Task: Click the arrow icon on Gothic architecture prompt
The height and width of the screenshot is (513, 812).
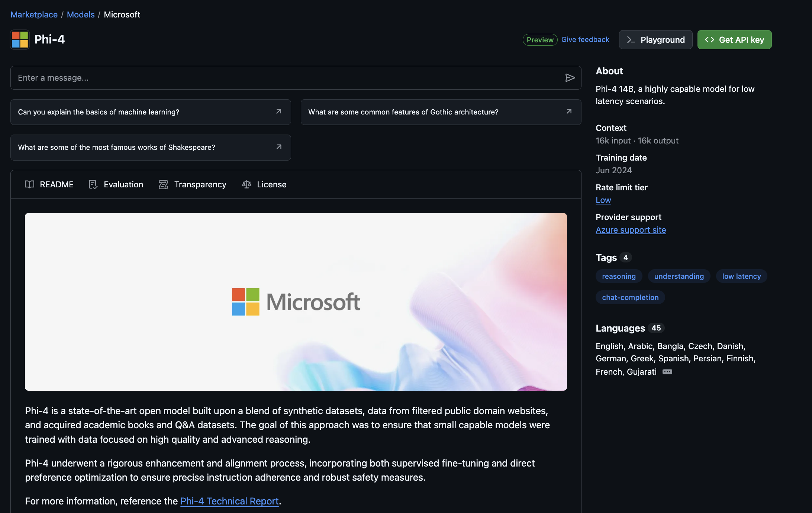Action: (x=569, y=112)
